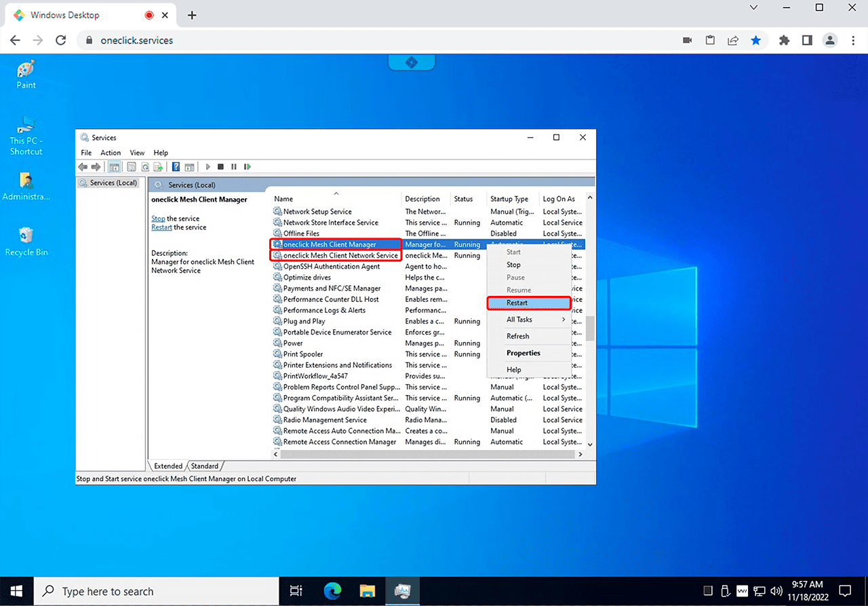This screenshot has height=606, width=868.
Task: Toggle the Show/Hide Console Tree icon
Action: pos(115,167)
